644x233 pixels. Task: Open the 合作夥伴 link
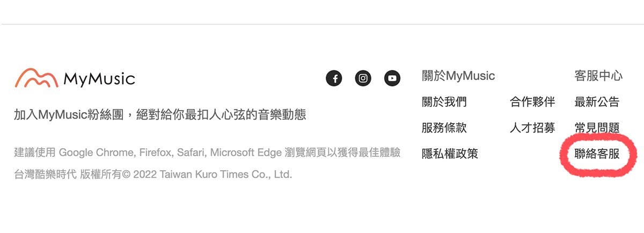(x=532, y=101)
